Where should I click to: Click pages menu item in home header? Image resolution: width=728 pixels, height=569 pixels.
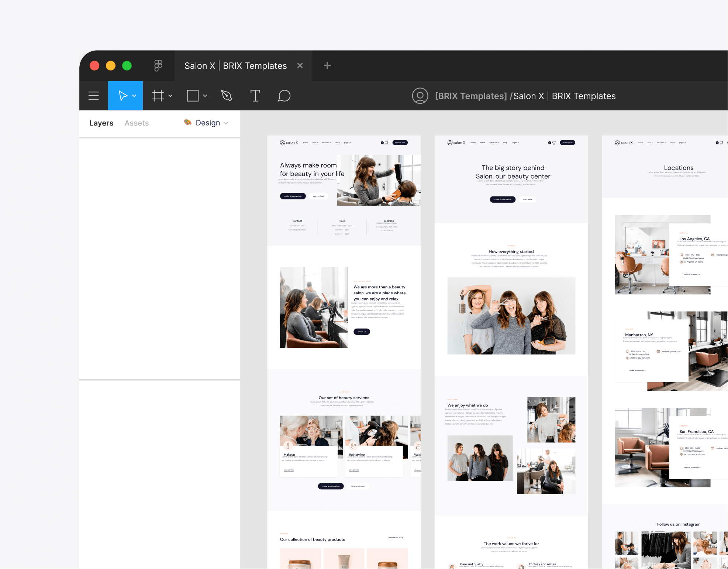coord(348,143)
